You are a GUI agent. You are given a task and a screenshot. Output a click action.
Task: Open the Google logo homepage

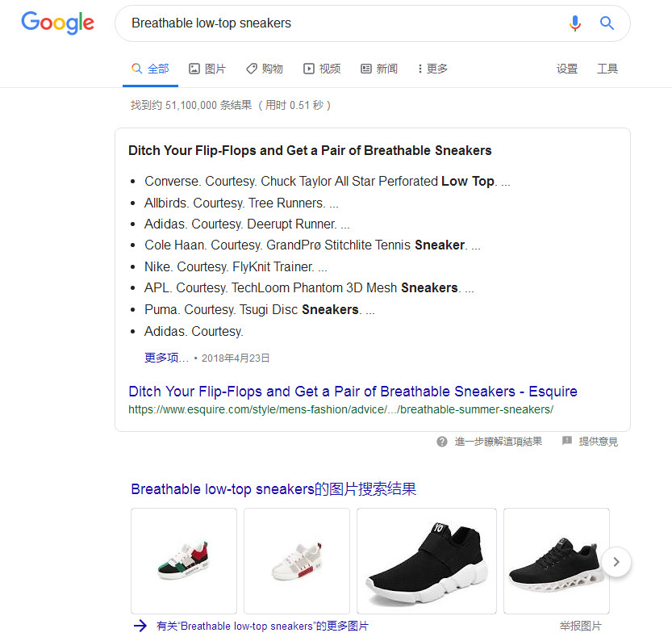[x=58, y=23]
